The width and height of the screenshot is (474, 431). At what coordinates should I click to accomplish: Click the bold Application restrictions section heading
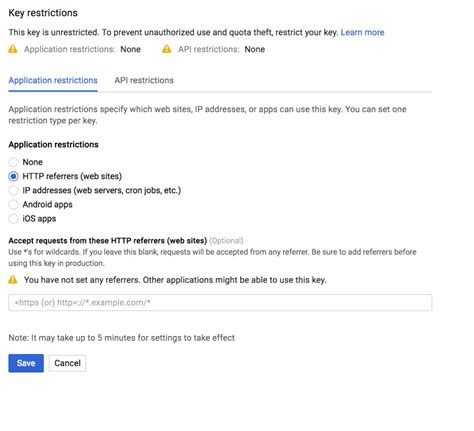(53, 145)
